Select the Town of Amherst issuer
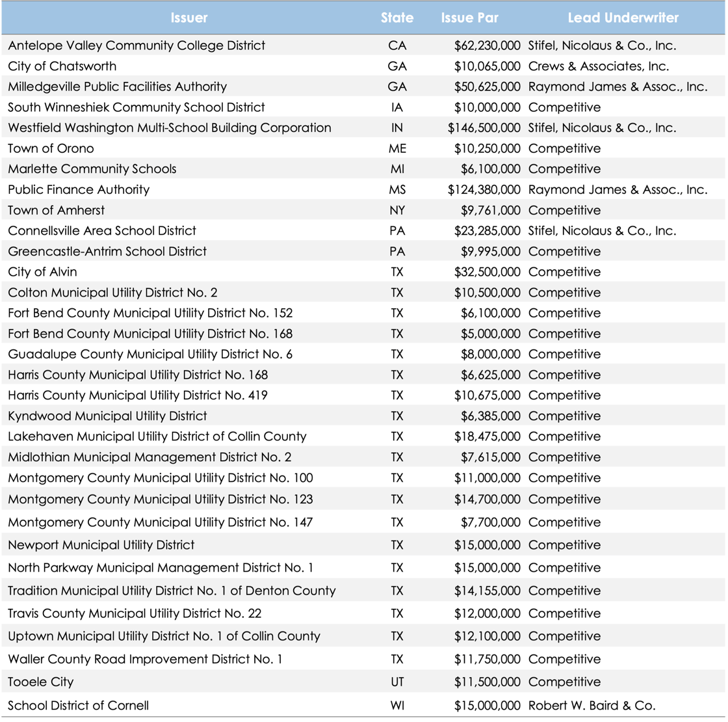728x722 pixels. click(x=56, y=210)
